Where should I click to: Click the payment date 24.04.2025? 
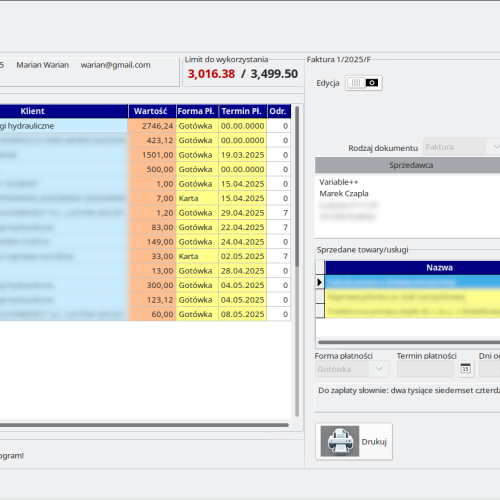point(243,242)
